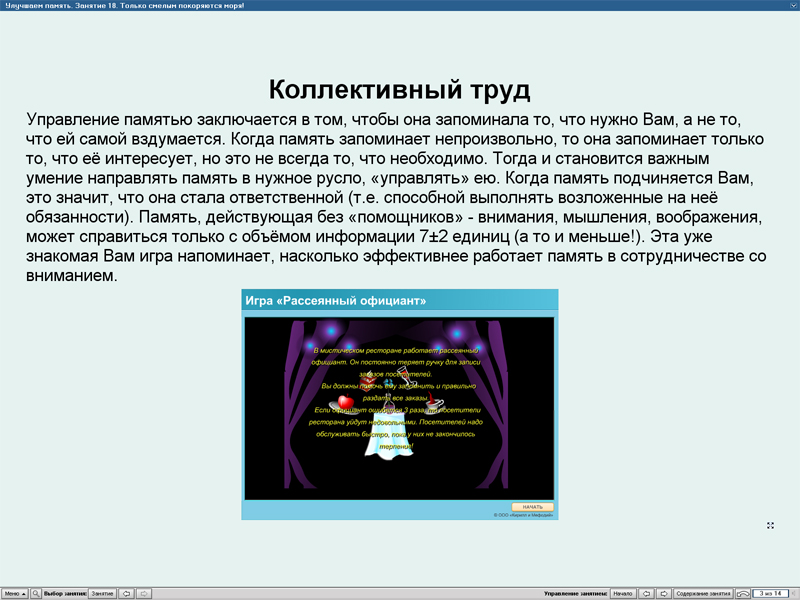Screen dimensions: 800x600
Task: Click the forward arrow in lesson controls
Action: 664,592
